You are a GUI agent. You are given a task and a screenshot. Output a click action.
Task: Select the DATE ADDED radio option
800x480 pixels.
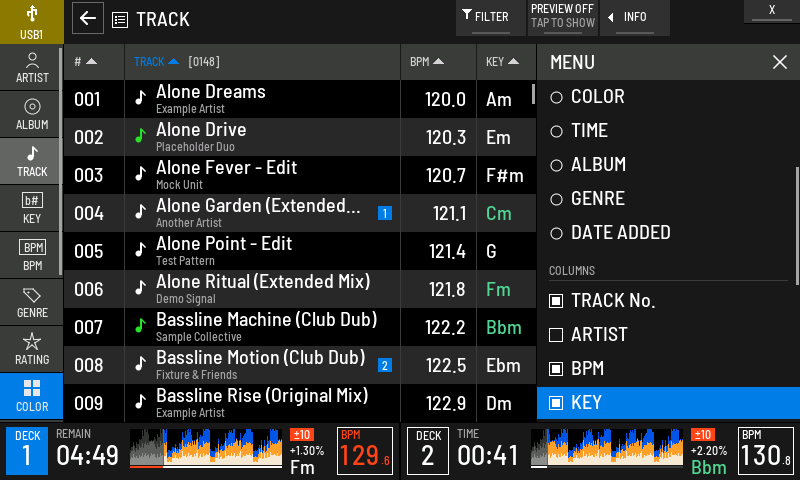point(557,233)
